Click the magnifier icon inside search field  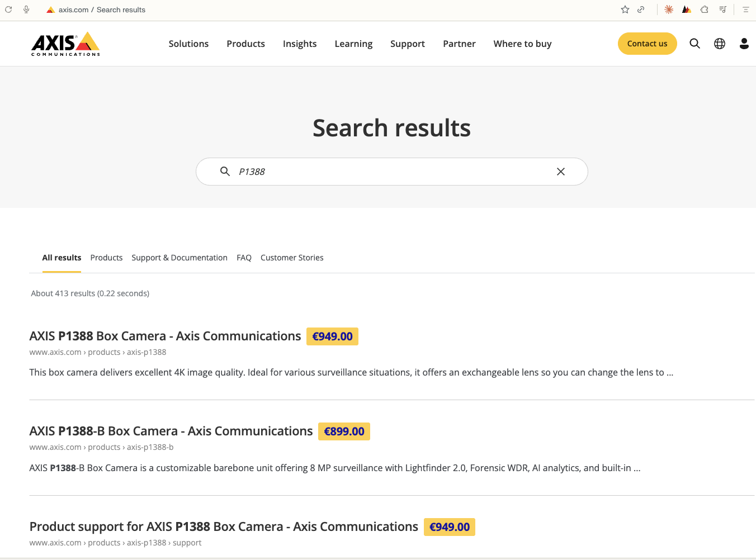point(225,172)
